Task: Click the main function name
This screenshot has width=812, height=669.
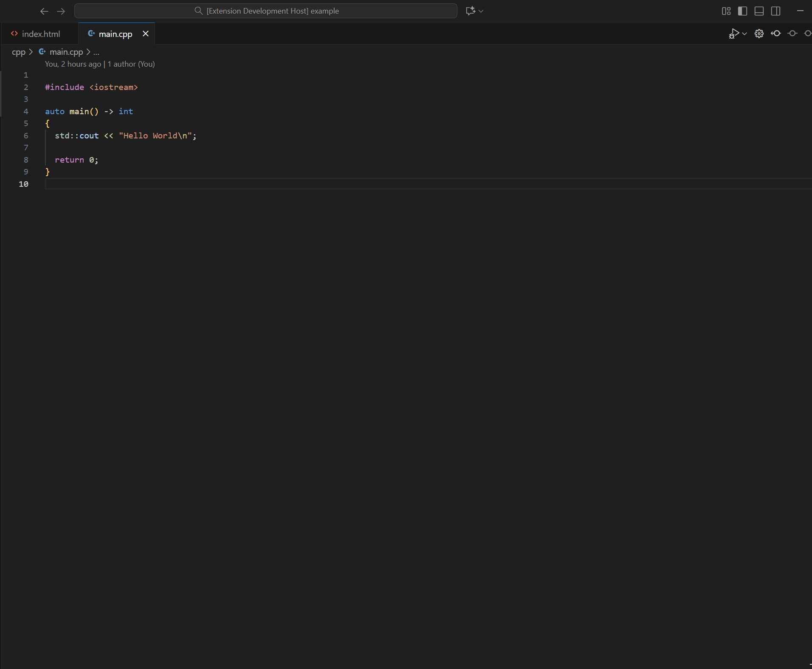Action: 79,111
